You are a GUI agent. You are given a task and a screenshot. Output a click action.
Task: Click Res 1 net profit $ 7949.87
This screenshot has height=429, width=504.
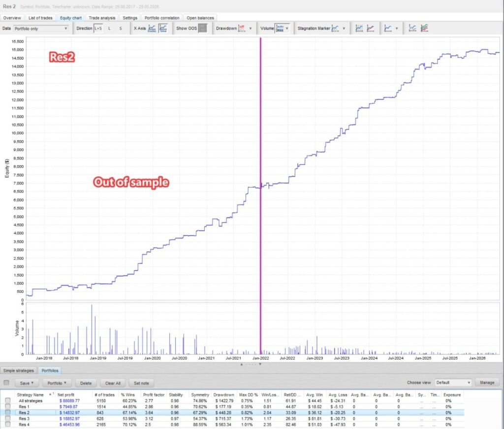pos(68,407)
